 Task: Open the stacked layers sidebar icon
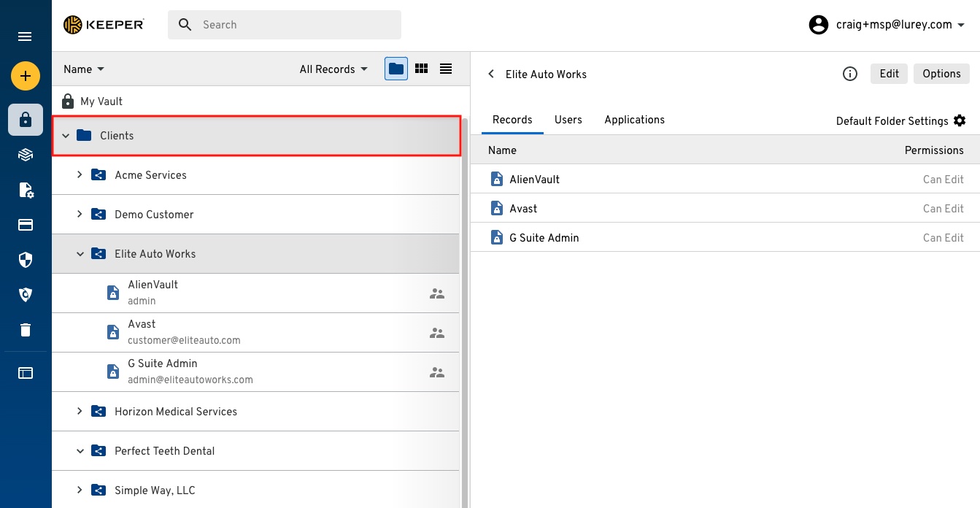click(x=26, y=155)
